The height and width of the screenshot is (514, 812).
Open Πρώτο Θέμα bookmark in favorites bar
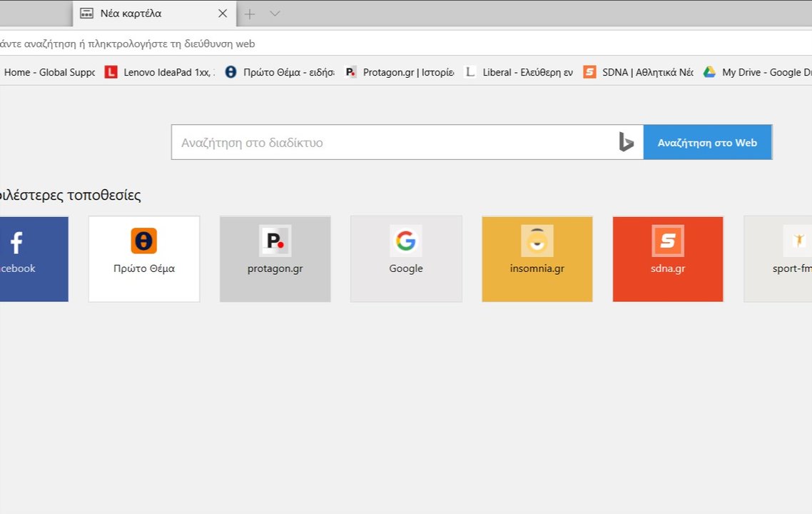click(x=280, y=73)
